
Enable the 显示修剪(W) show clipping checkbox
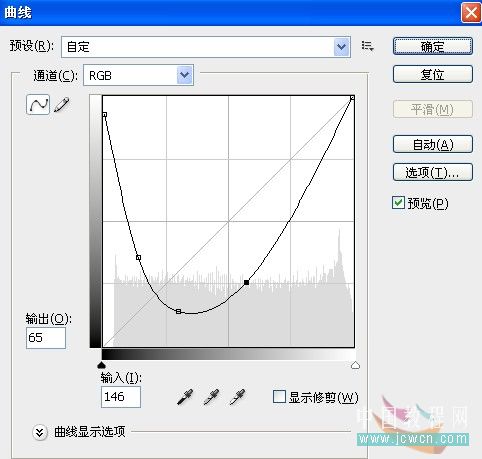coord(279,397)
